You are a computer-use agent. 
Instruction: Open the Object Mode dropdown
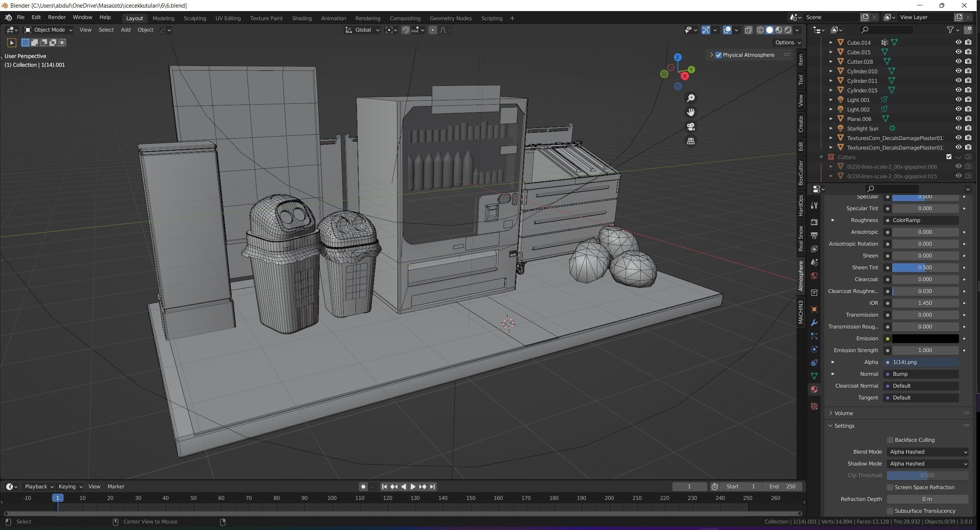pos(48,30)
